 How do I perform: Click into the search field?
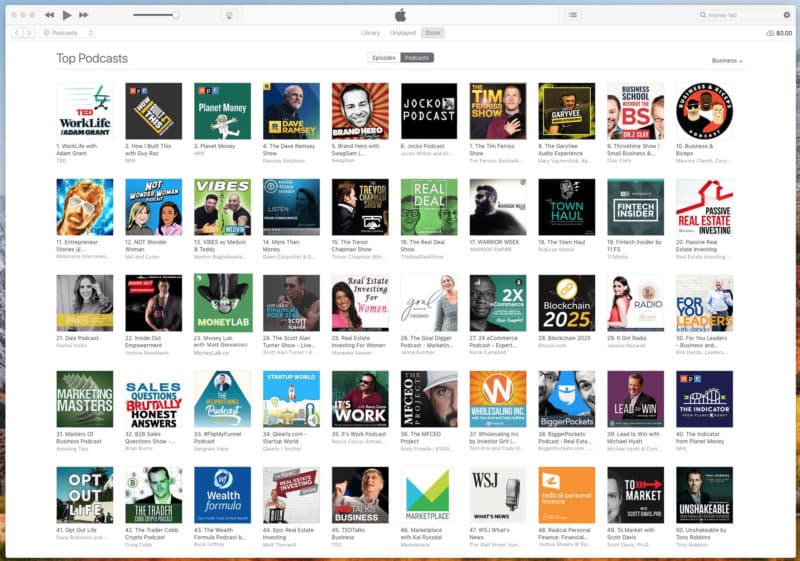(743, 15)
